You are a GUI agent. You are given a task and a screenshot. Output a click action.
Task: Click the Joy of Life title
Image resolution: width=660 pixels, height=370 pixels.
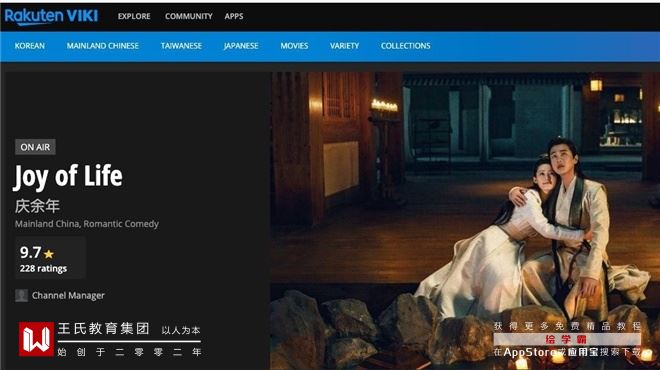[68, 176]
